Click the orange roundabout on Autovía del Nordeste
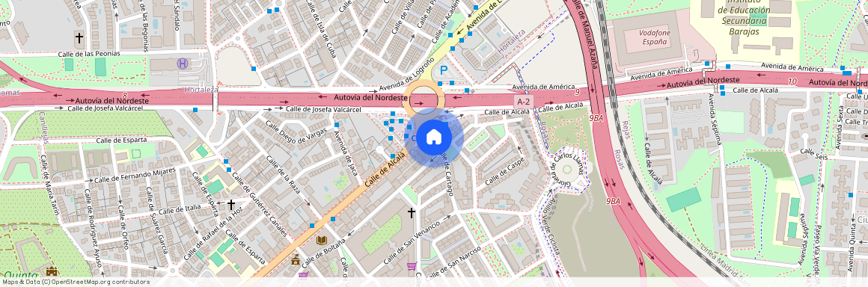This screenshot has width=868, height=287. (x=424, y=99)
